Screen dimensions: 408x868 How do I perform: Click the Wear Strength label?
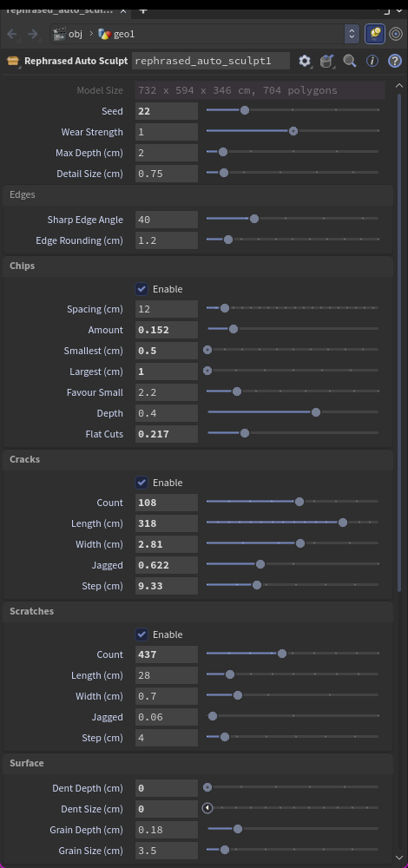[92, 132]
